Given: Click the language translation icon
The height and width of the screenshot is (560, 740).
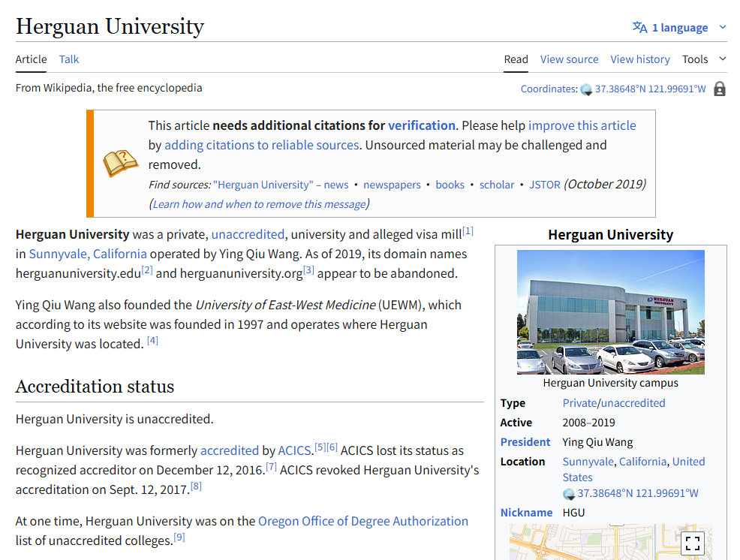Looking at the screenshot, I should (x=639, y=28).
